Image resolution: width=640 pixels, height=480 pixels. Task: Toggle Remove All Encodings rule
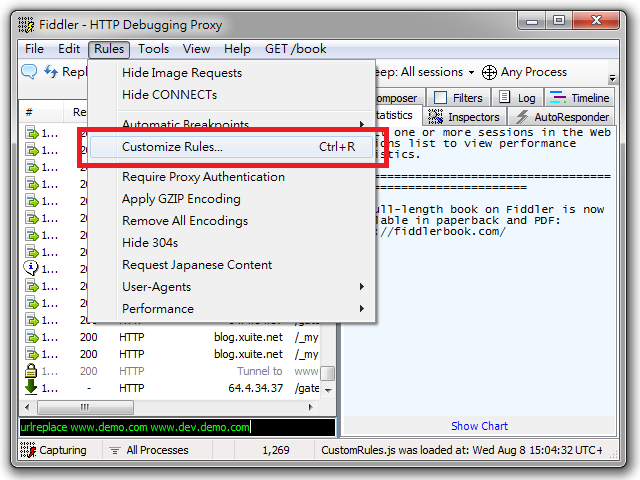tap(231, 221)
